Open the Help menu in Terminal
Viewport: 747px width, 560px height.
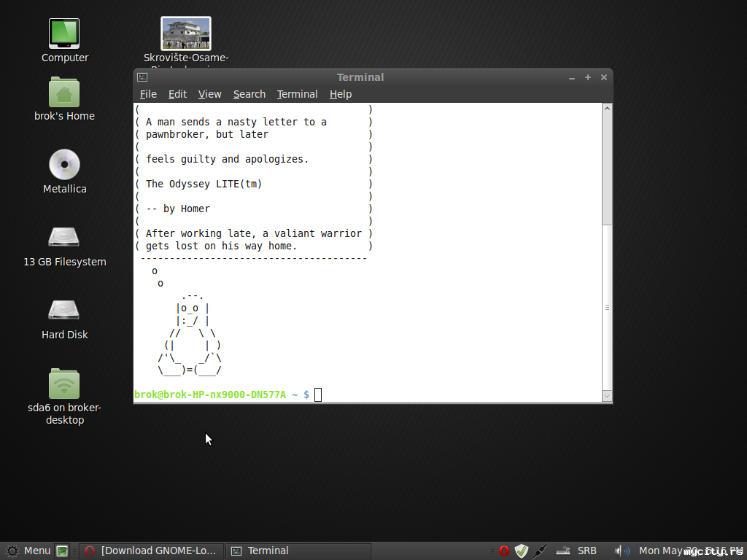click(x=341, y=94)
